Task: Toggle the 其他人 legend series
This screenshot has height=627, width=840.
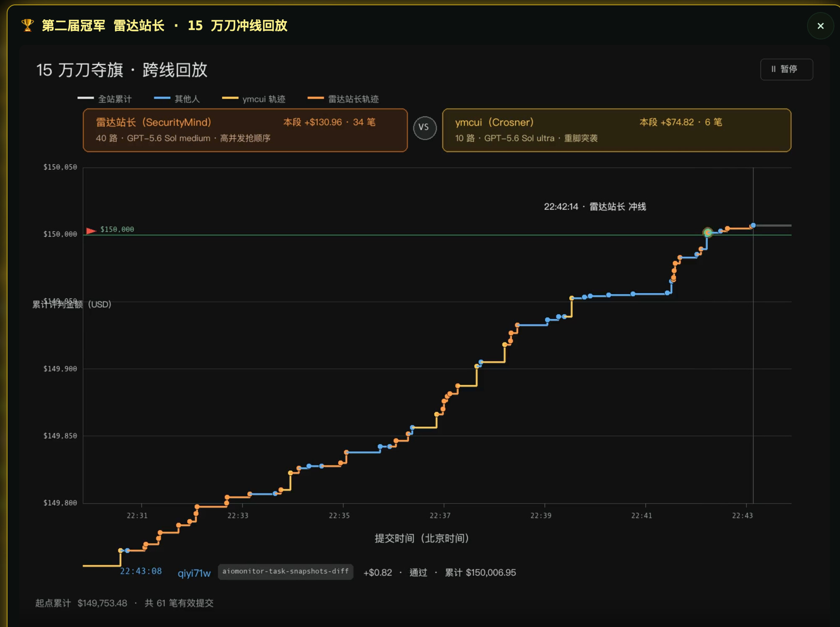Action: [177, 99]
